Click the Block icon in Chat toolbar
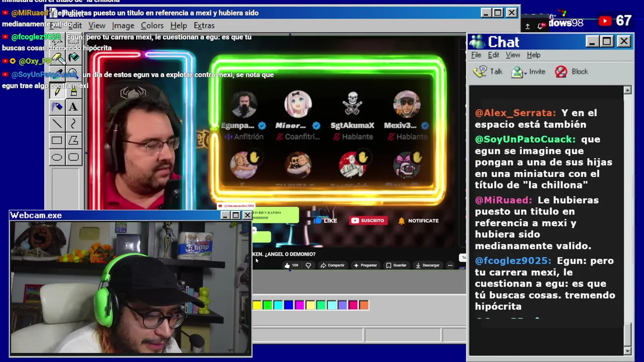Screen dimensions: 644x362 coord(561,71)
